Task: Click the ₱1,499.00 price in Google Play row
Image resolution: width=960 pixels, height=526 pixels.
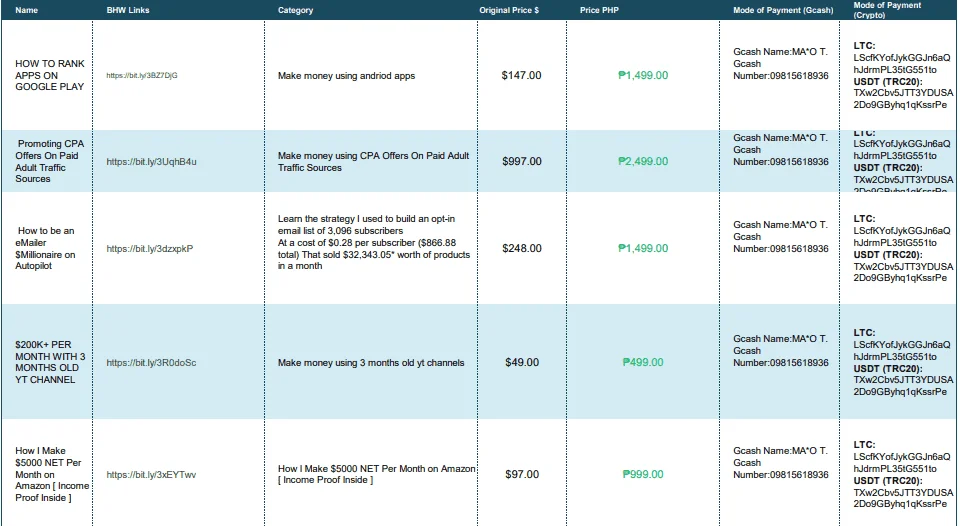Action: coord(643,75)
